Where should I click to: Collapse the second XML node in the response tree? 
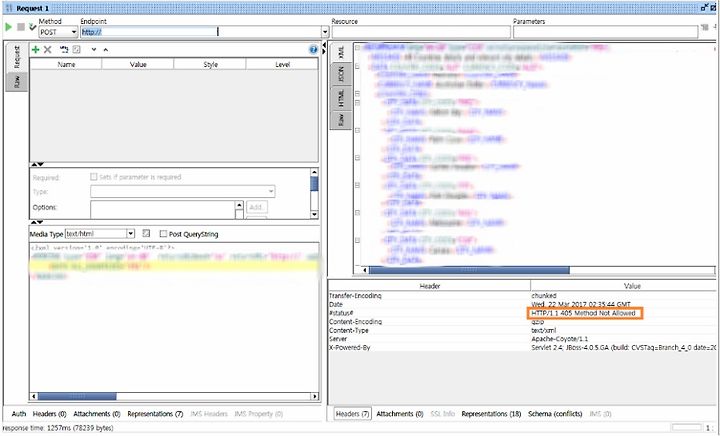357,66
